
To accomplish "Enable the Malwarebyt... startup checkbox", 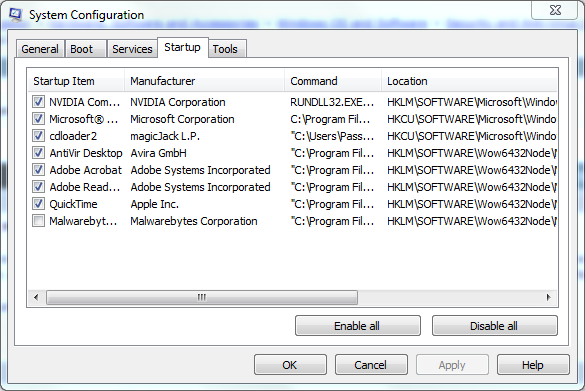I will tap(38, 221).
